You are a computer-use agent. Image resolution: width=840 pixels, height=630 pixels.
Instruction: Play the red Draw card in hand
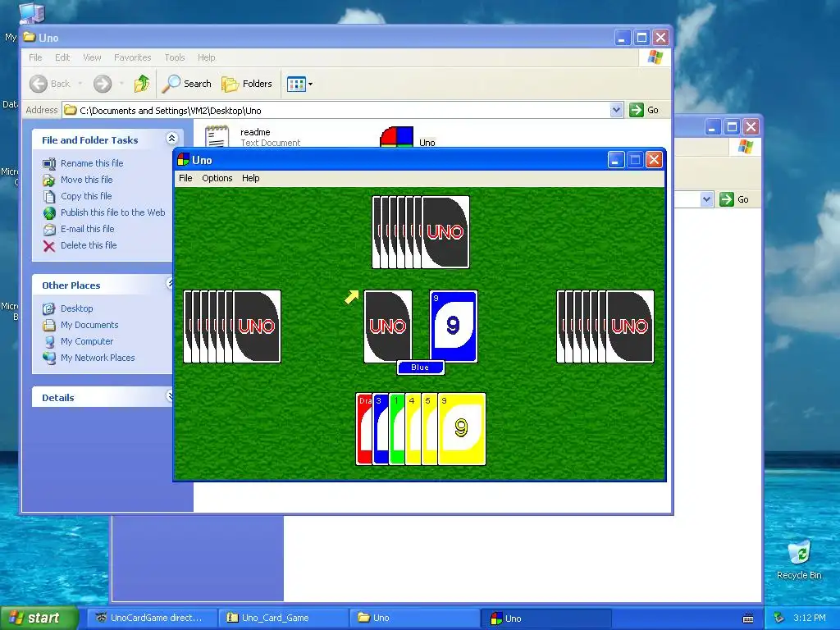click(363, 428)
